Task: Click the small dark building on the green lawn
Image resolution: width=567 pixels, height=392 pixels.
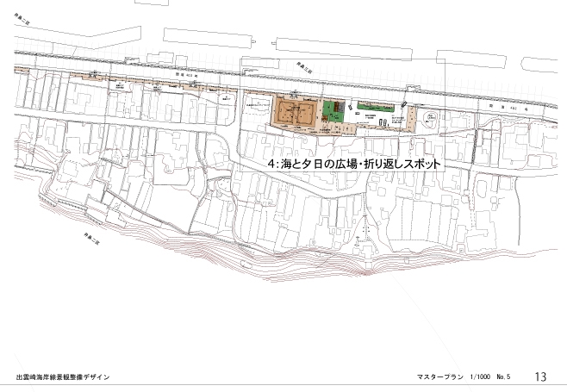Action: (340, 107)
